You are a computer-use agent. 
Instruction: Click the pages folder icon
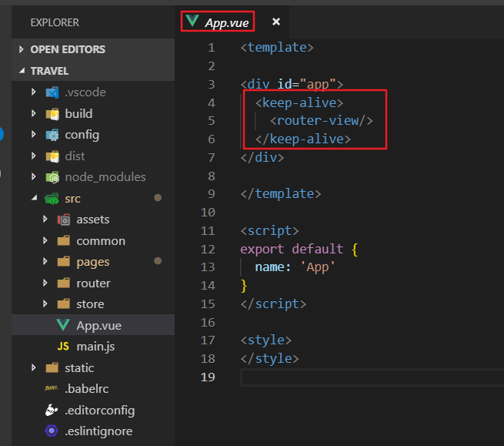pyautogui.click(x=64, y=262)
